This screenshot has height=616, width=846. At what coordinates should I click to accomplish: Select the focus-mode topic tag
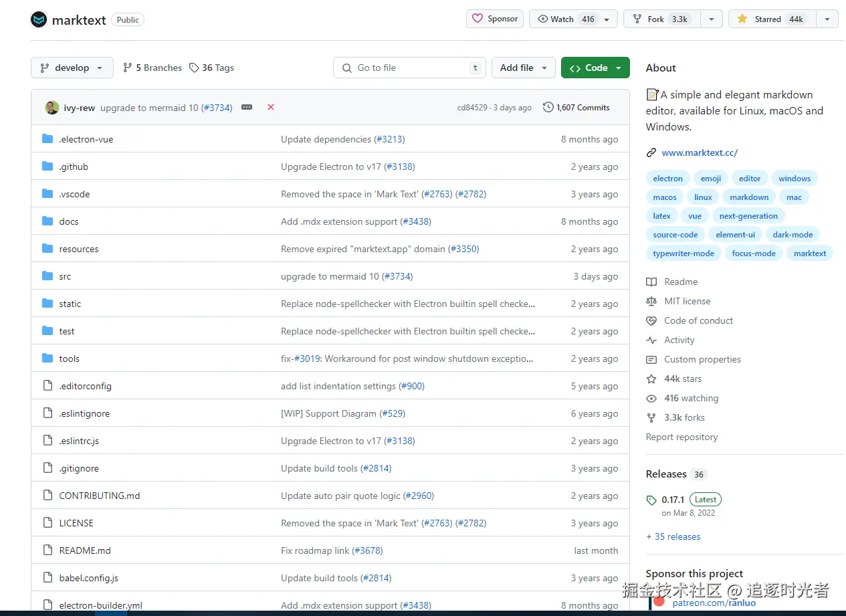click(754, 253)
